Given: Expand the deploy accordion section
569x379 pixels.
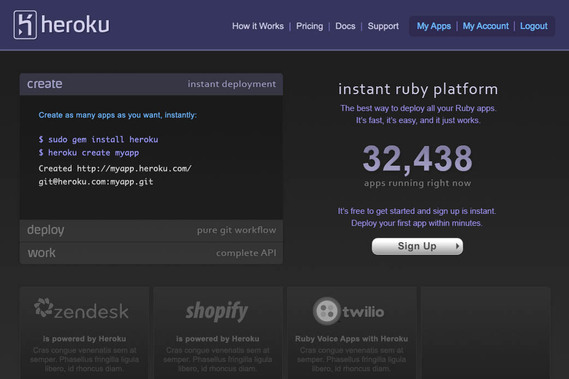Looking at the screenshot, I should pos(151,230).
